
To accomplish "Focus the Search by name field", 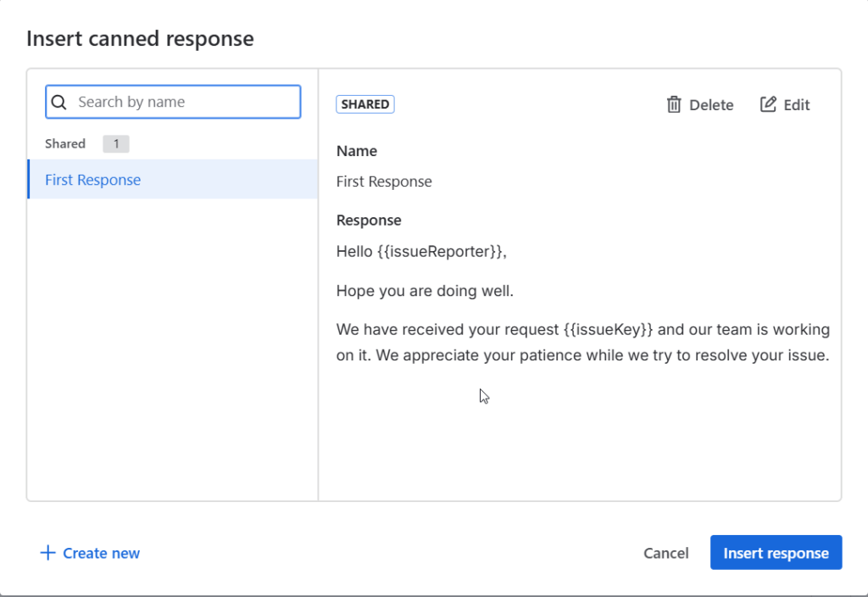I will point(182,102).
